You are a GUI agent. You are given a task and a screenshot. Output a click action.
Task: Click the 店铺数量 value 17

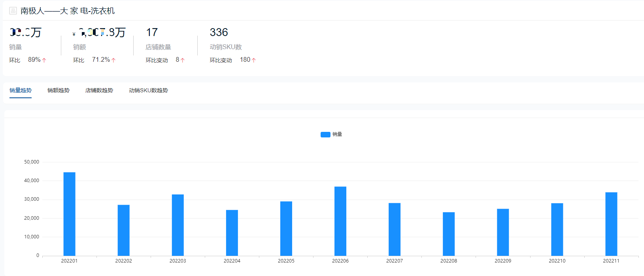pyautogui.click(x=152, y=32)
